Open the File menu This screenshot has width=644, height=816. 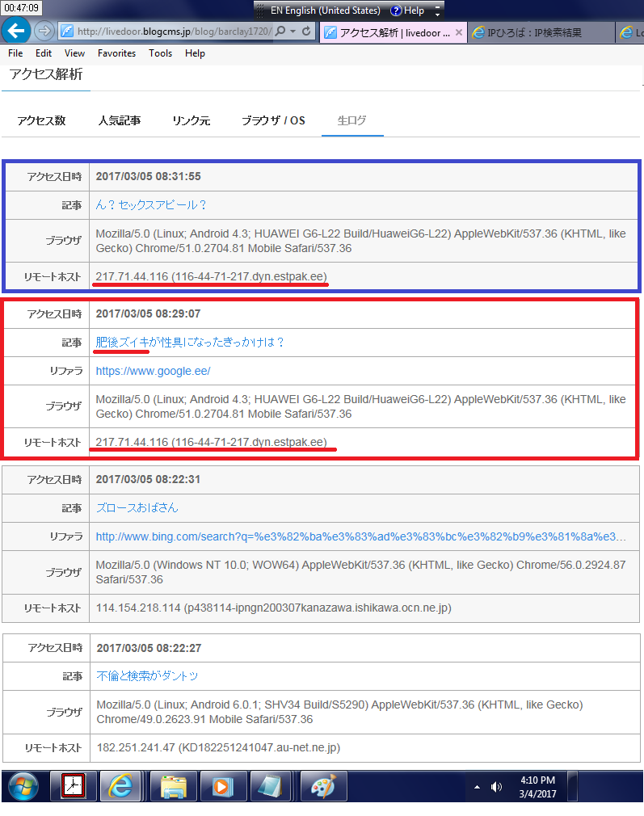15,53
